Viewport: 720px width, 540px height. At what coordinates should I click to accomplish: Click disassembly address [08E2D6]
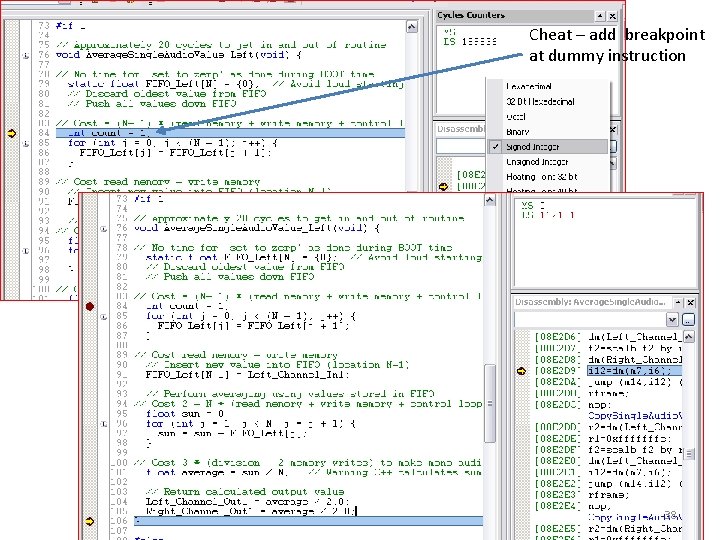click(557, 337)
